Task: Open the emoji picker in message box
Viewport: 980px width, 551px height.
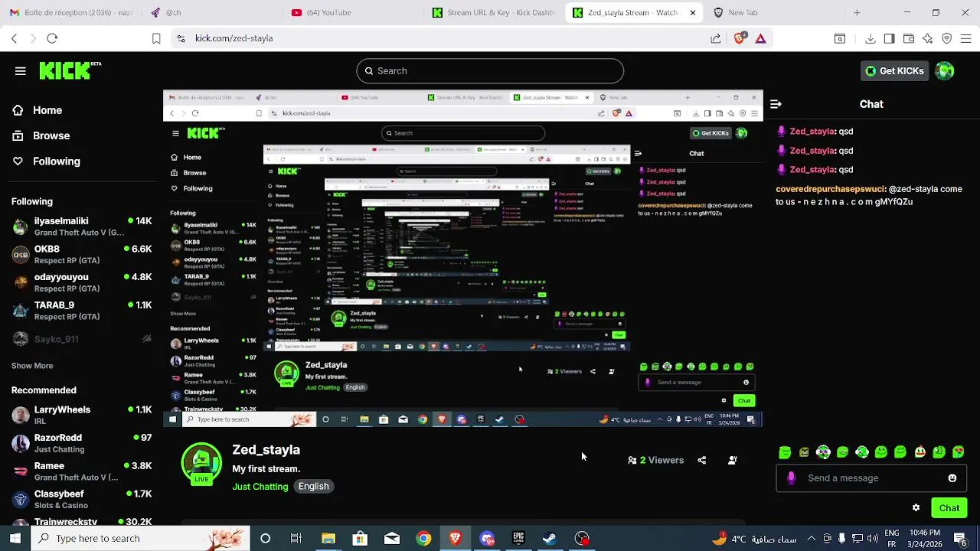Action: pos(952,478)
